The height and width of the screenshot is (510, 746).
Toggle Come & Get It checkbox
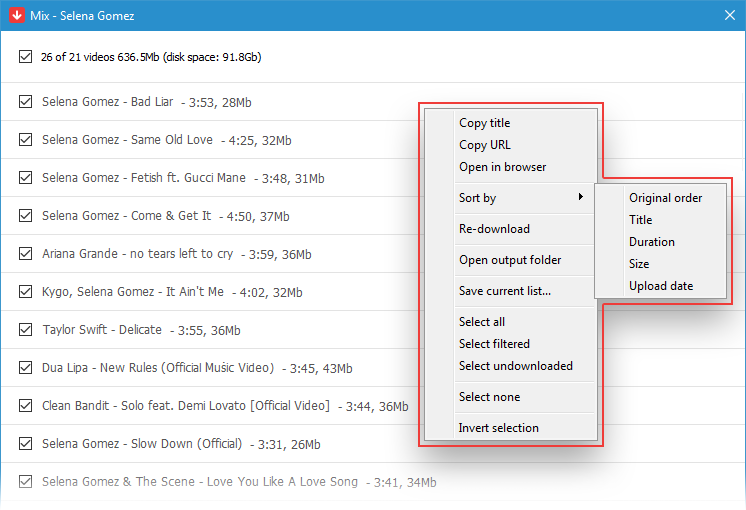[x=25, y=216]
